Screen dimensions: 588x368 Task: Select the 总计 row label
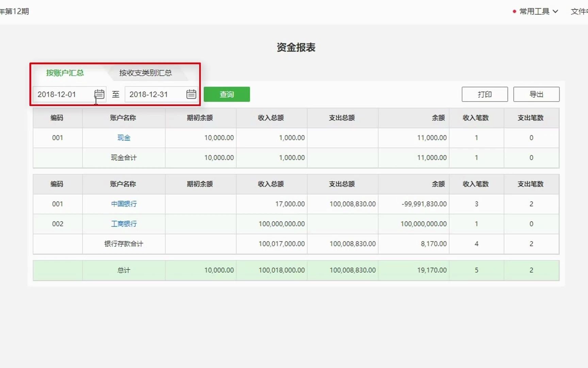124,270
